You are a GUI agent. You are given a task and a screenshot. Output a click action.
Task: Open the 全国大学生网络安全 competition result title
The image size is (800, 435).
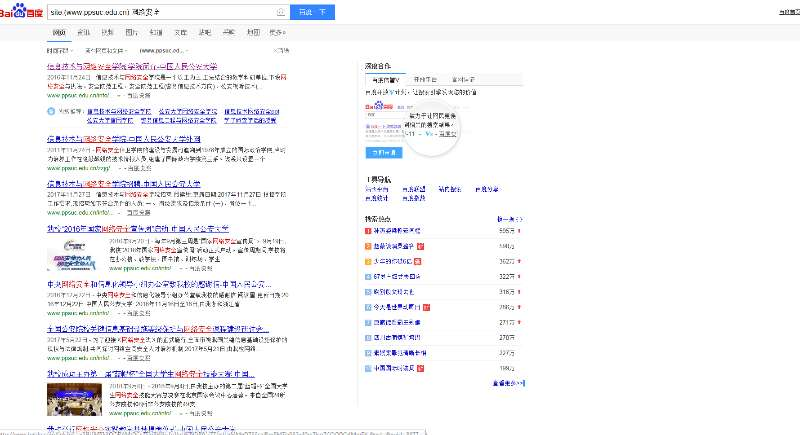pyautogui.click(x=151, y=374)
